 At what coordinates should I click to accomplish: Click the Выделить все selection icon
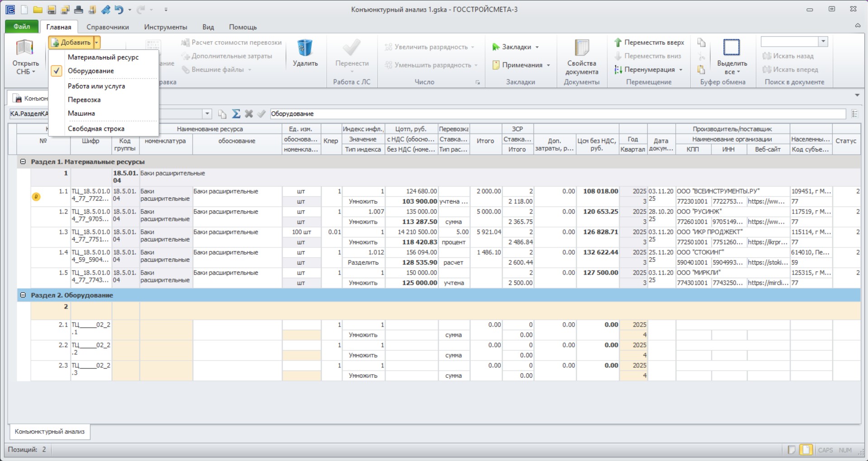[731, 48]
